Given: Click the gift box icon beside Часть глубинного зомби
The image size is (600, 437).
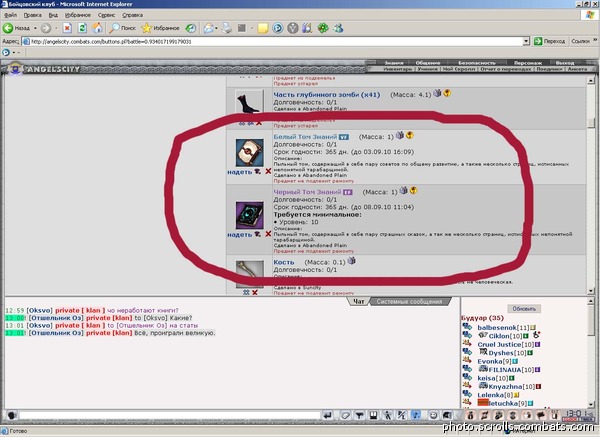Looking at the screenshot, I should tap(437, 93).
